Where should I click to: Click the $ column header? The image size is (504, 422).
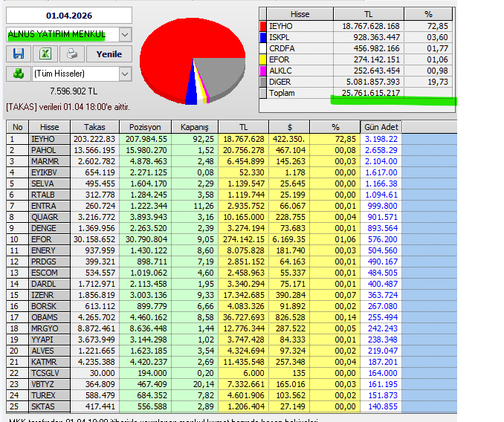(289, 127)
